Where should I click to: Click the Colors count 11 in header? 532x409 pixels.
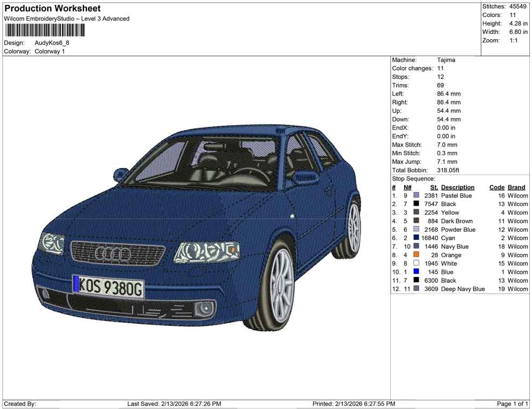(512, 15)
